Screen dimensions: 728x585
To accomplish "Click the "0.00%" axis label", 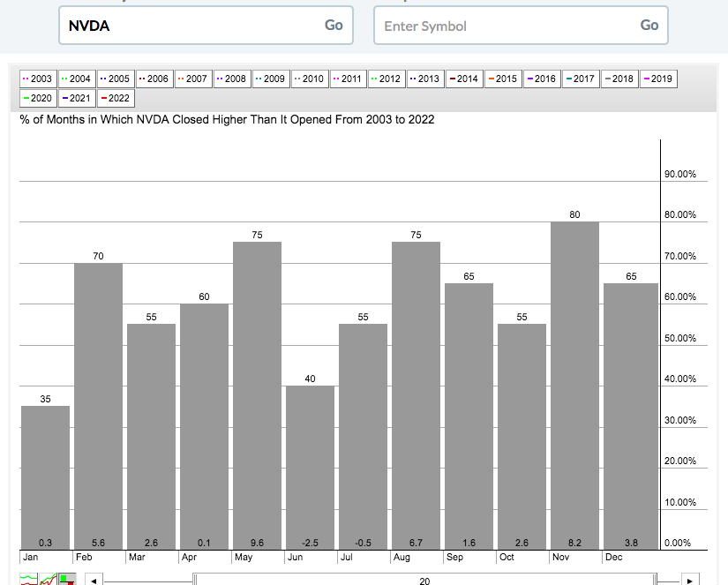I will (x=678, y=543).
